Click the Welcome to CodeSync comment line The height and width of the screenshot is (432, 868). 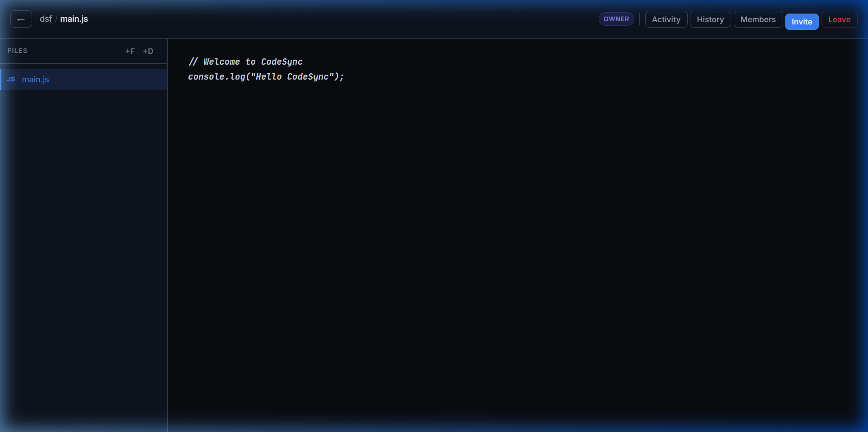pos(245,62)
